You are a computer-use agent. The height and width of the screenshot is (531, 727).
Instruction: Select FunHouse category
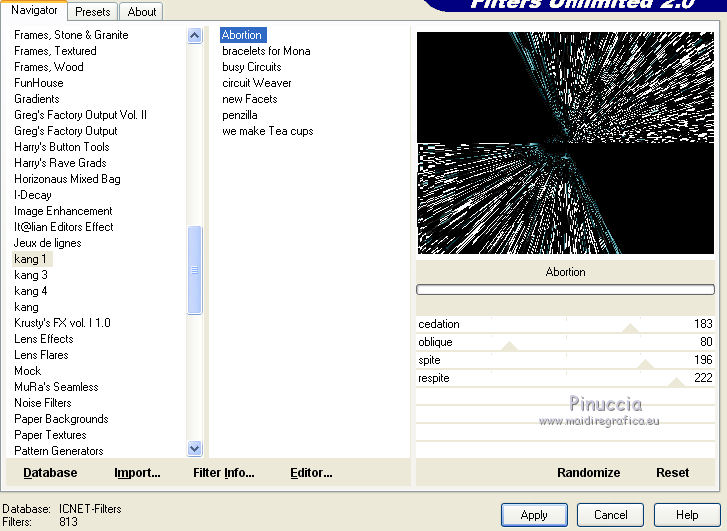point(38,83)
